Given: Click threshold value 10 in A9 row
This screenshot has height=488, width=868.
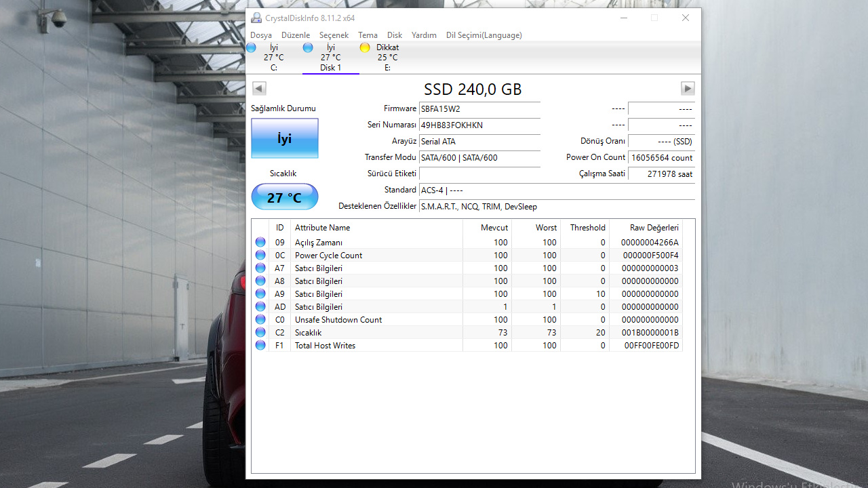Looking at the screenshot, I should (x=601, y=294).
